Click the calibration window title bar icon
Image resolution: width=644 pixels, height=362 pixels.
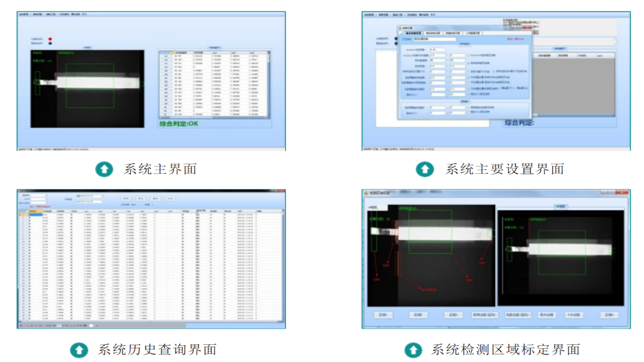pyautogui.click(x=366, y=193)
